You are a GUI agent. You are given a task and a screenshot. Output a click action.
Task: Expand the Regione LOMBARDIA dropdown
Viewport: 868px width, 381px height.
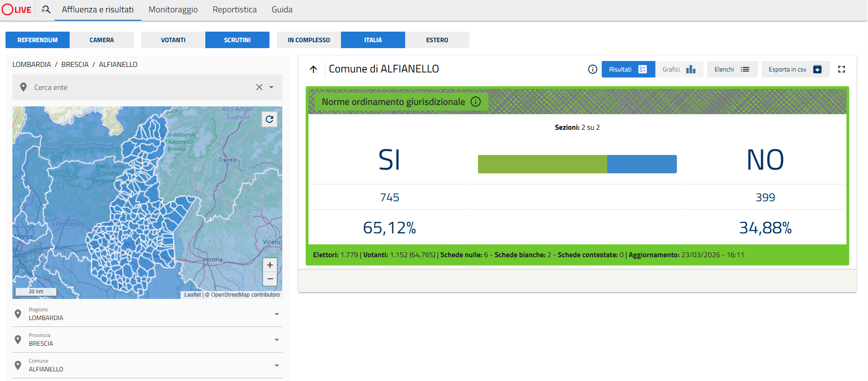click(x=277, y=314)
